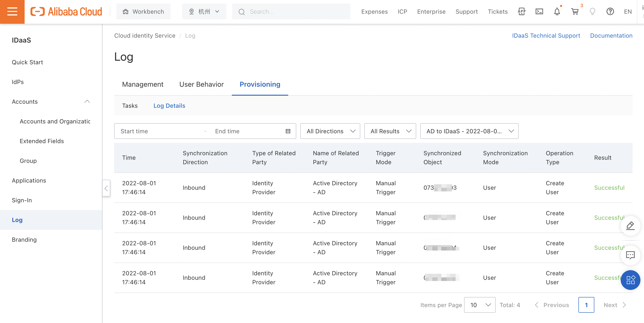Click IDaaS Technical Support
The image size is (644, 323).
(x=546, y=36)
